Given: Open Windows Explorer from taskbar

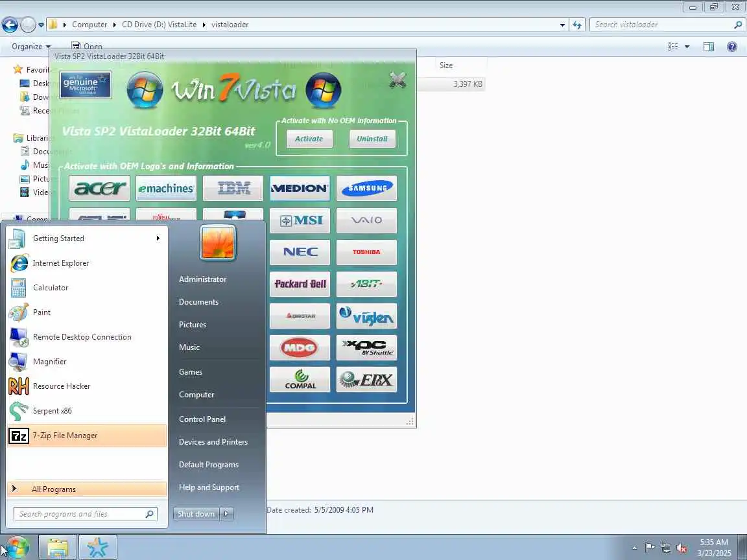Looking at the screenshot, I should [57, 548].
